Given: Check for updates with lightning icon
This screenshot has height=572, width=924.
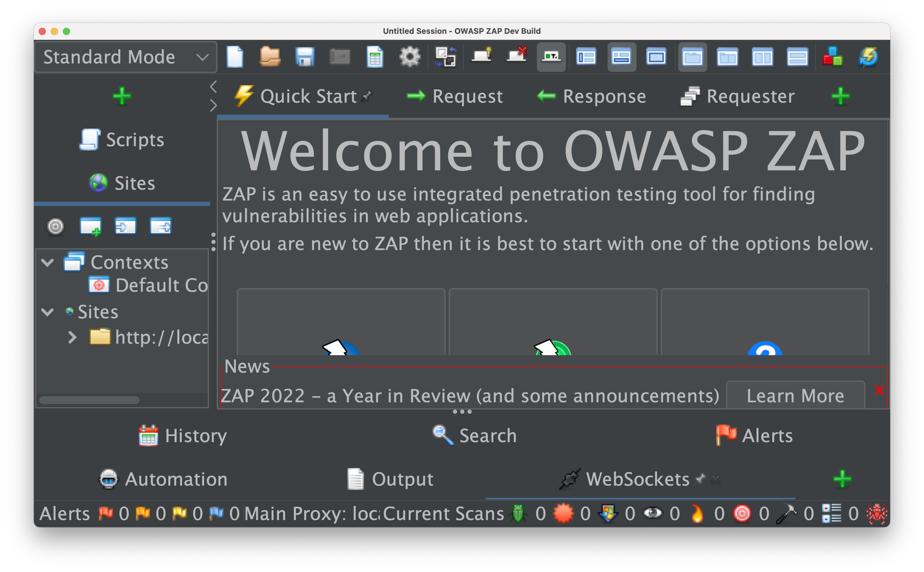Looking at the screenshot, I should (x=868, y=57).
